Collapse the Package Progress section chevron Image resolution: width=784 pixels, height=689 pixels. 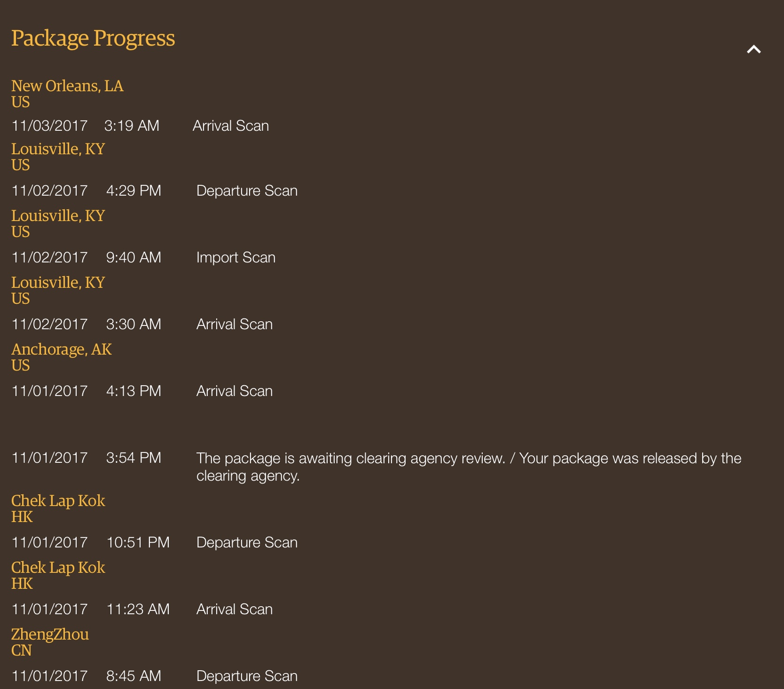[753, 49]
